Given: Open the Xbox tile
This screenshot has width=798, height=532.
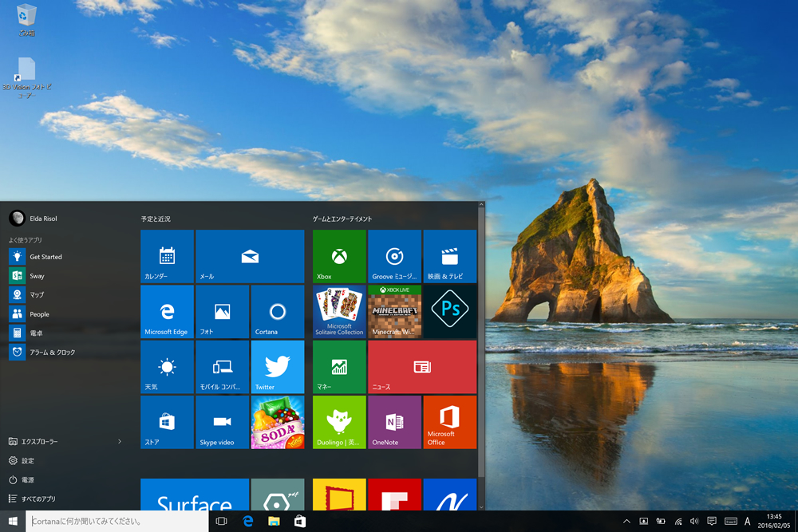Looking at the screenshot, I should coord(339,256).
